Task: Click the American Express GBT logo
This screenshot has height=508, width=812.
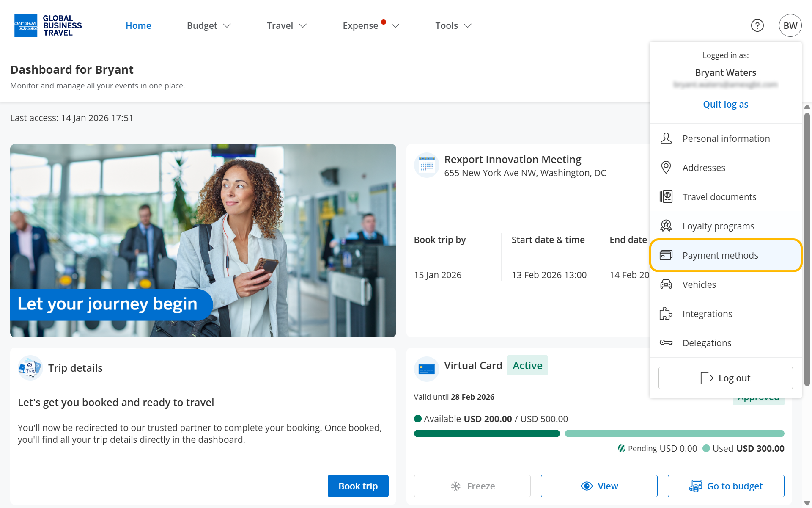Action: 48,25
